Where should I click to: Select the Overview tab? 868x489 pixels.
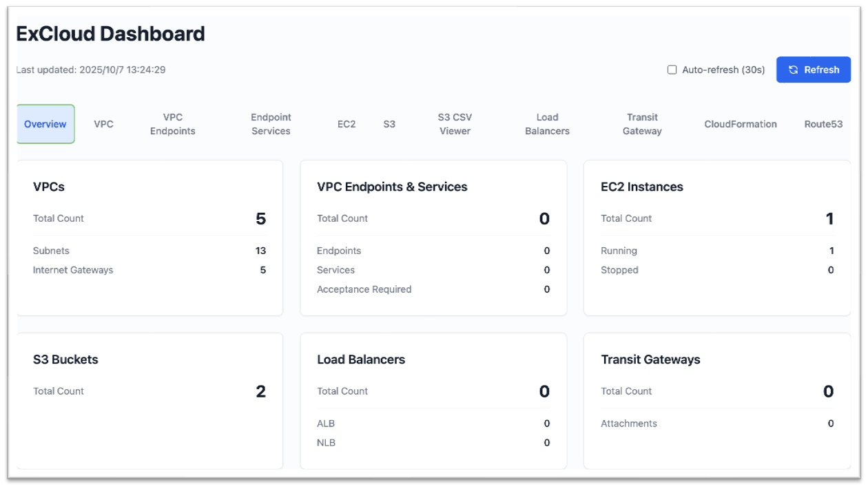45,124
